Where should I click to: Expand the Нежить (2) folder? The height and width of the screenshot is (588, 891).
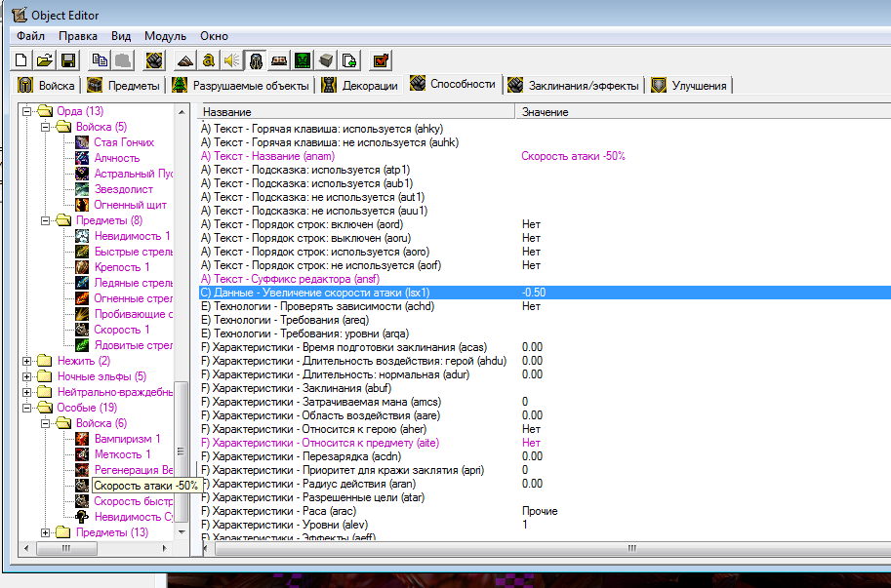pyautogui.click(x=26, y=361)
